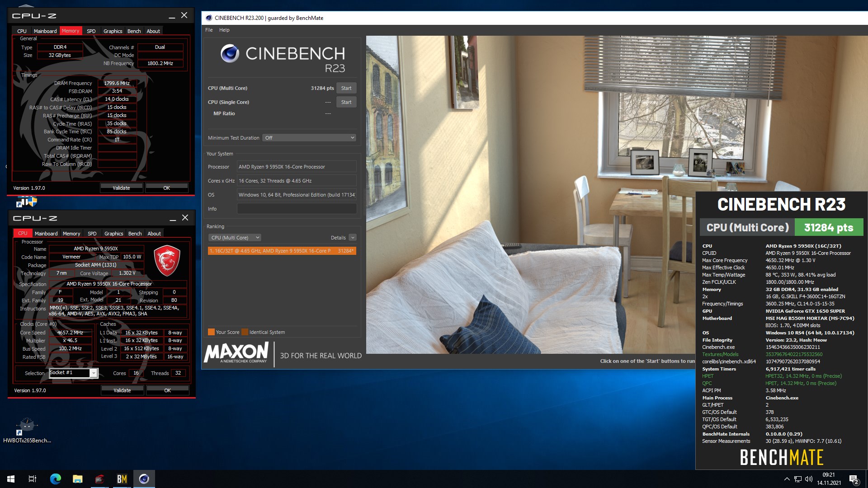The height and width of the screenshot is (488, 868).
Task: Open the notification center icon
Action: point(854,479)
